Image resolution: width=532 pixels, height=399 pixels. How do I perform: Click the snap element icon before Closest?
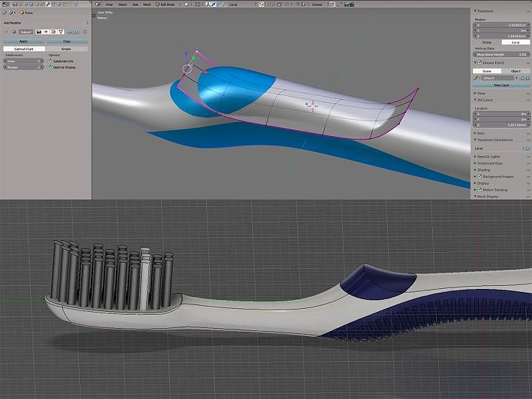[304, 4]
